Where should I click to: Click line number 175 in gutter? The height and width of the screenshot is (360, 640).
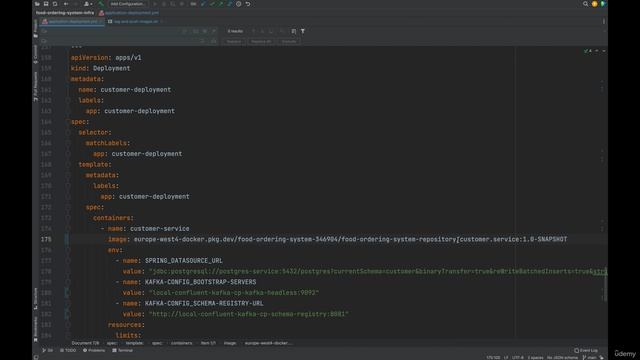pos(46,239)
